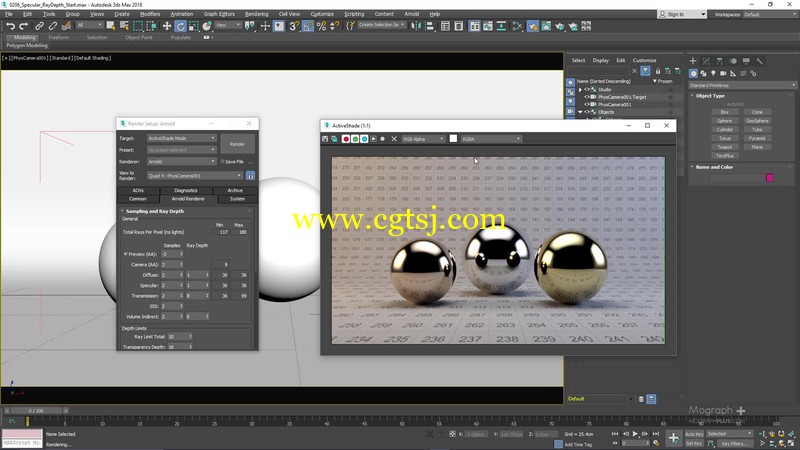Toggle red channel in ActiveShade
The height and width of the screenshot is (450, 800).
pyautogui.click(x=346, y=139)
